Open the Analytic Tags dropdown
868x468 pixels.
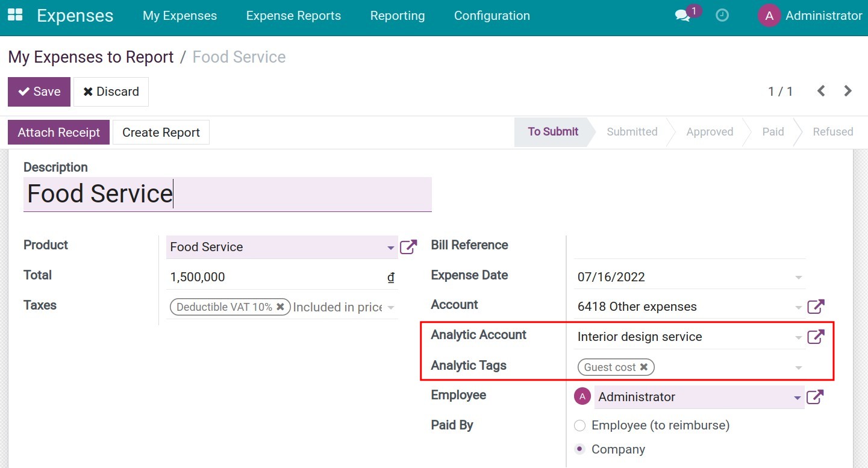click(x=799, y=367)
